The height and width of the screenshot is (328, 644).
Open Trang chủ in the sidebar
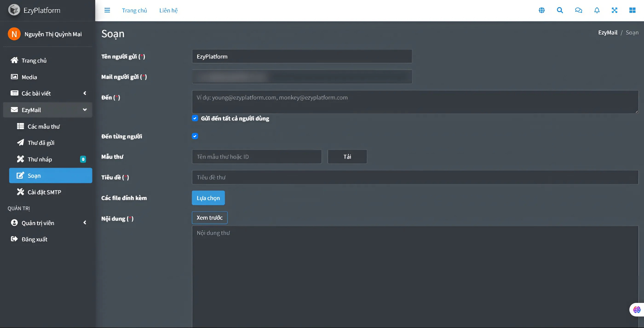coord(48,60)
